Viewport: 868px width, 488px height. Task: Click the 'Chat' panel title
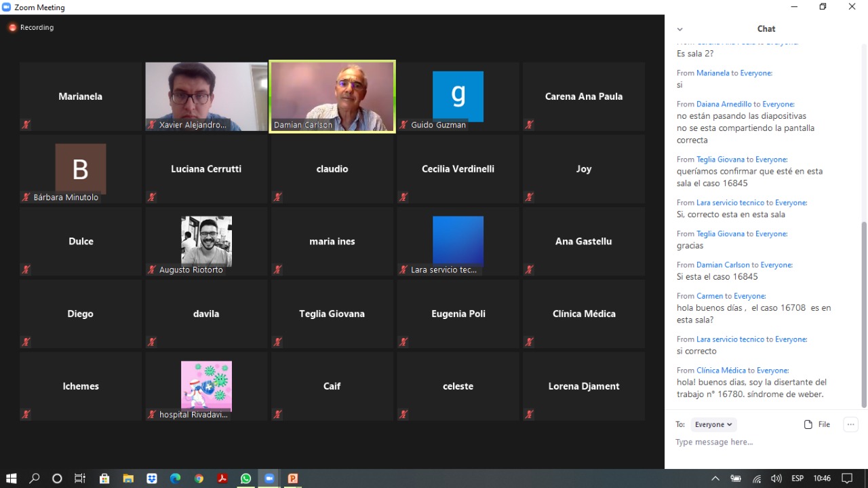[766, 29]
